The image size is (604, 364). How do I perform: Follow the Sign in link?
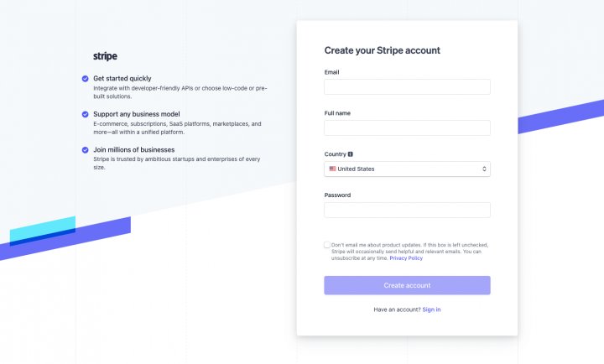click(431, 309)
